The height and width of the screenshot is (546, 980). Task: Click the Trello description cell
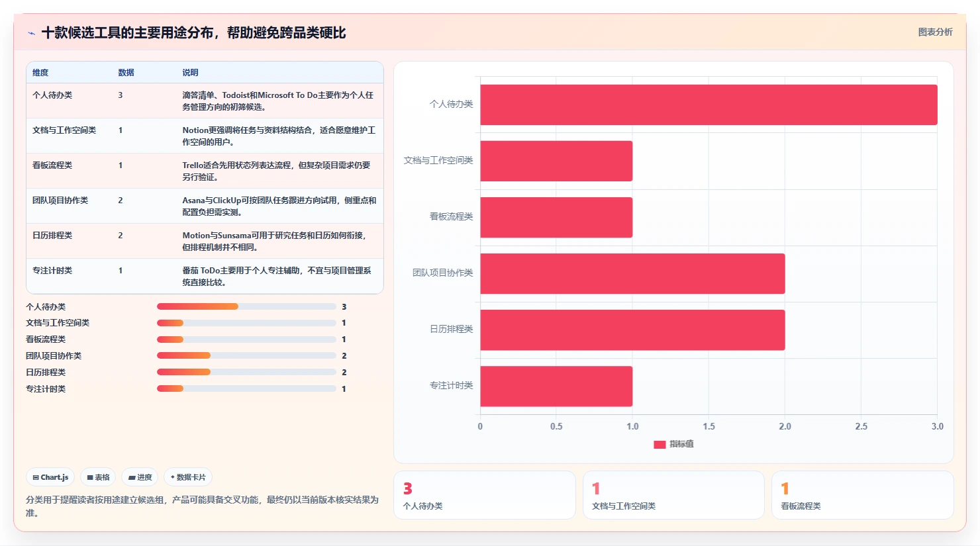[277, 171]
